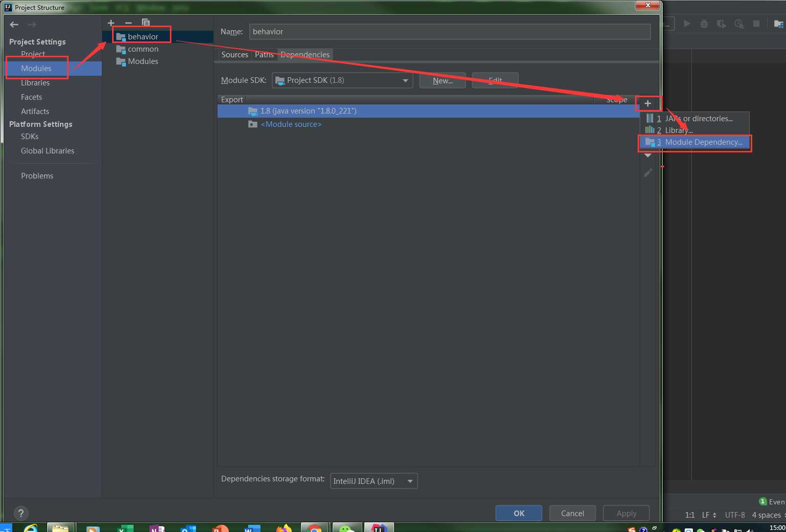Go forward with the right arrow icon
Image resolution: width=786 pixels, height=532 pixels.
point(32,25)
